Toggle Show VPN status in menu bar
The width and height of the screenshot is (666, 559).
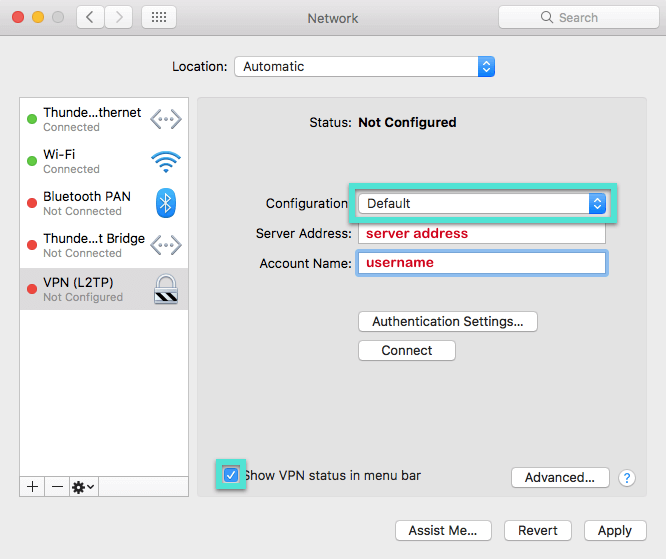(232, 475)
